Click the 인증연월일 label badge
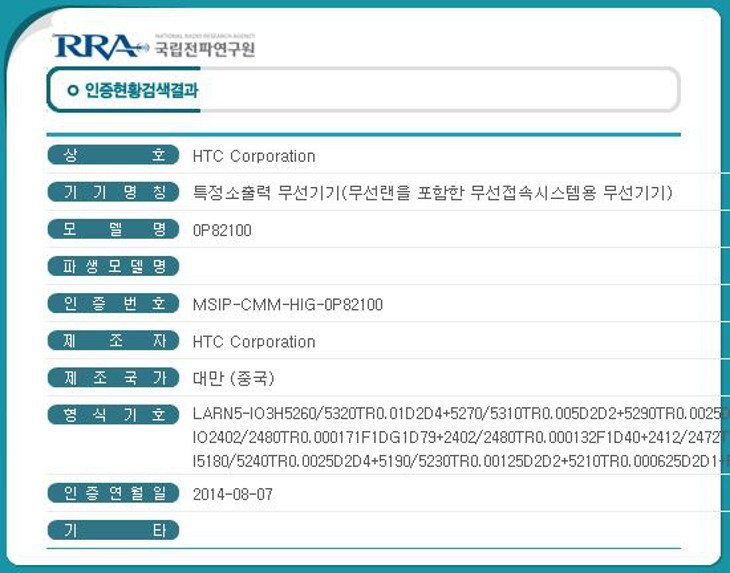 click(x=113, y=493)
